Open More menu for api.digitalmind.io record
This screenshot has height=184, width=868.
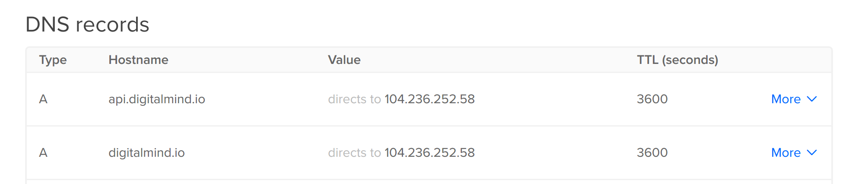point(794,99)
